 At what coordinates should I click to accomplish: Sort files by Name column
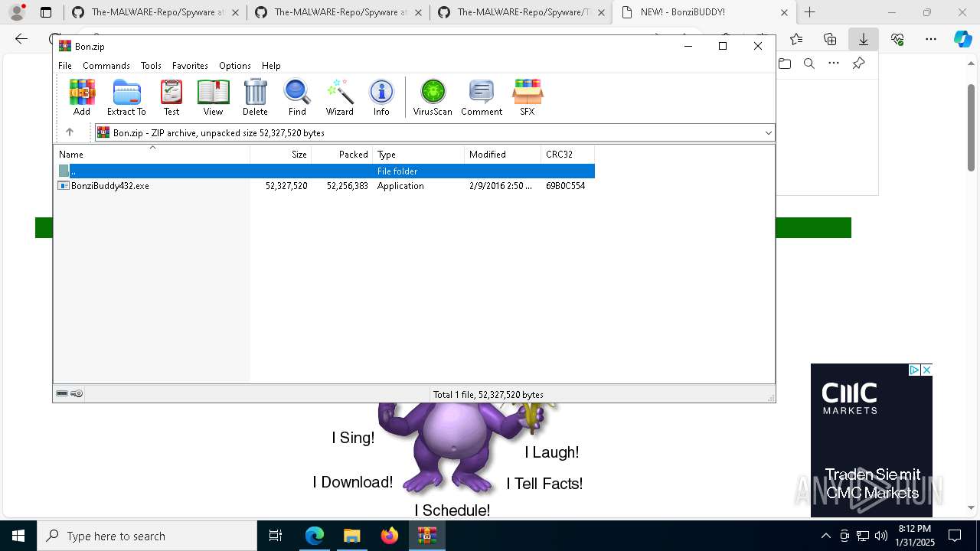pos(152,154)
